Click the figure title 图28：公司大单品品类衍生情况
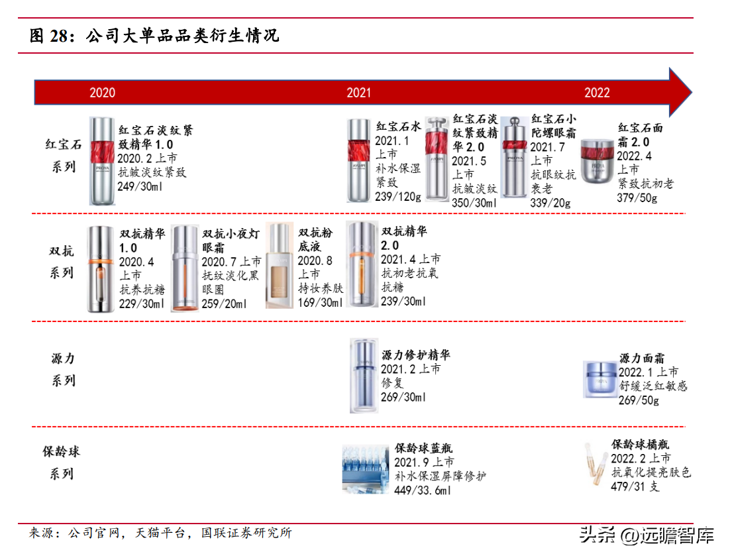Image resolution: width=730 pixels, height=560 pixels. tap(154, 35)
